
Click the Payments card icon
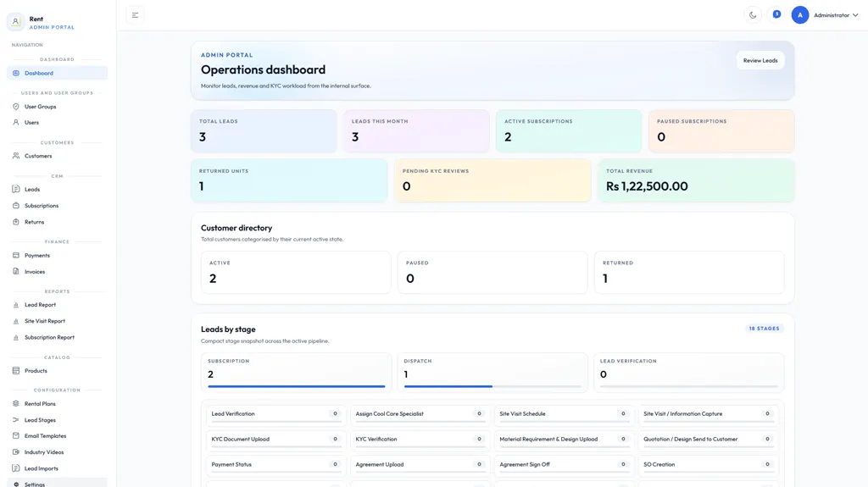[15, 255]
